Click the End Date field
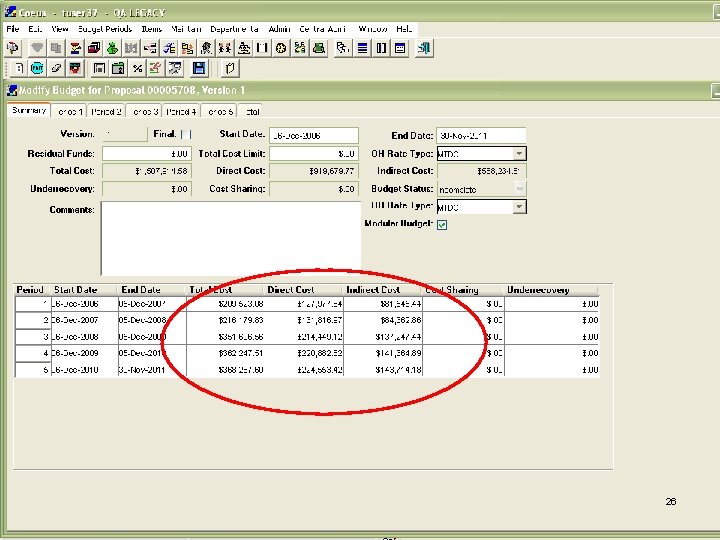The height and width of the screenshot is (540, 720). (x=481, y=135)
